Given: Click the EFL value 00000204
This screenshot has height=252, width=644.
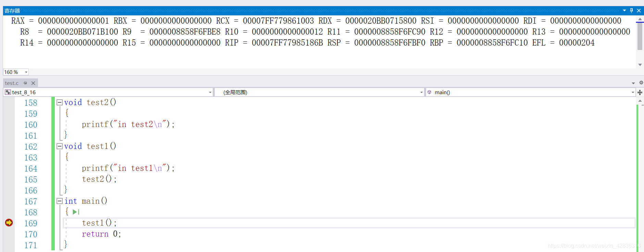Looking at the screenshot, I should [x=577, y=43].
